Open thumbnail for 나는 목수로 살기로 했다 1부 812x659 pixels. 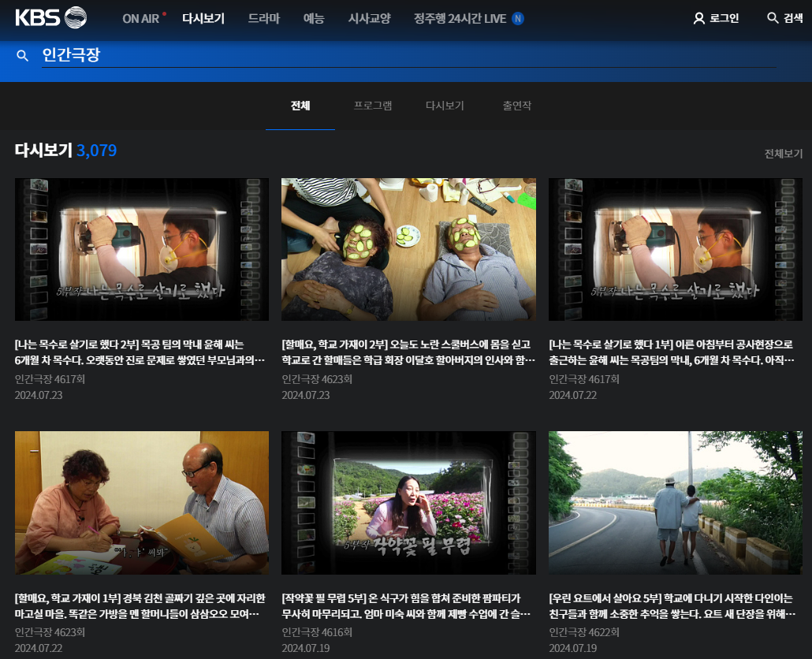[676, 250]
